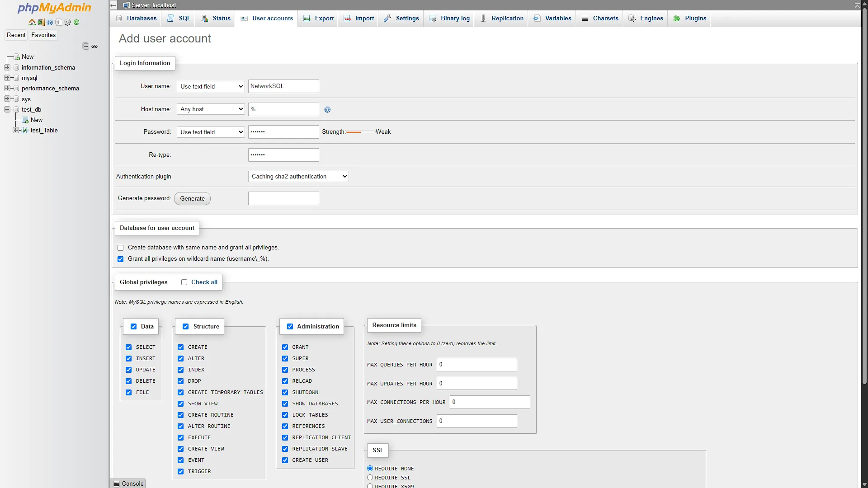Click the test_db database cylinder icon
This screenshot has width=868, height=488.
point(16,110)
